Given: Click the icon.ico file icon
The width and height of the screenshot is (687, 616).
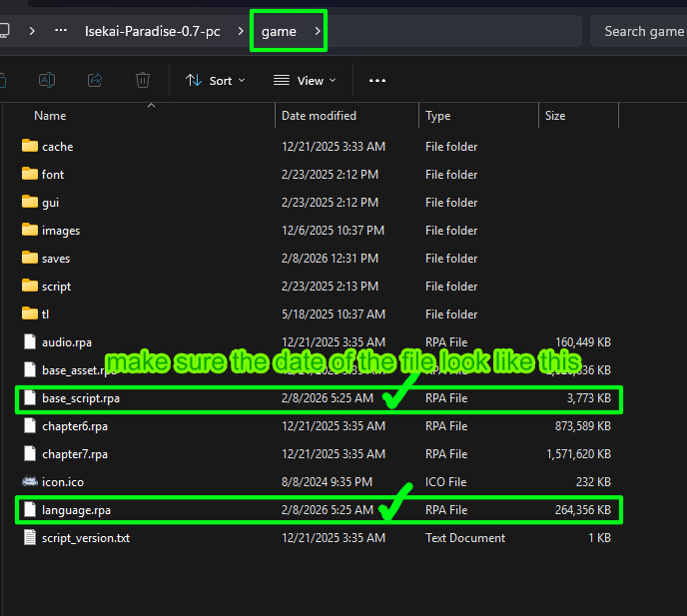Looking at the screenshot, I should click(x=30, y=482).
